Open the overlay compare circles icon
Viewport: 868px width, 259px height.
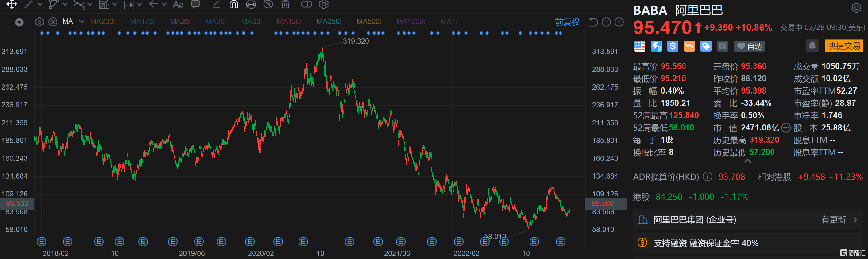pyautogui.click(x=306, y=4)
